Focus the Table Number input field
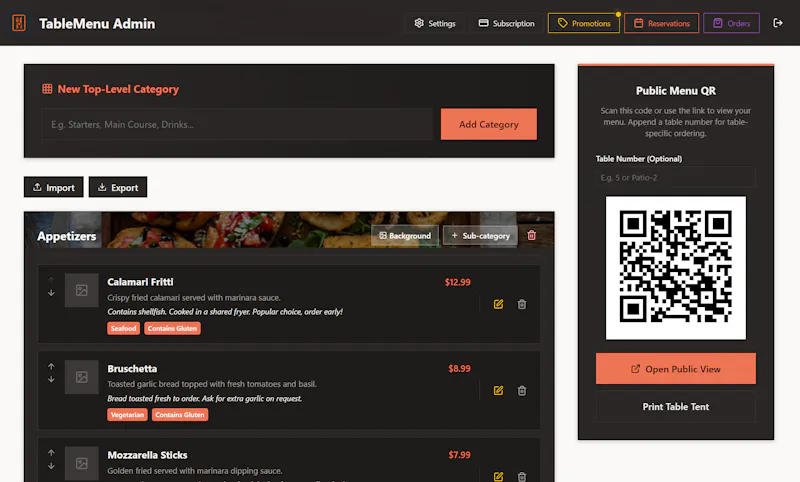The width and height of the screenshot is (800, 482). pyautogui.click(x=676, y=177)
